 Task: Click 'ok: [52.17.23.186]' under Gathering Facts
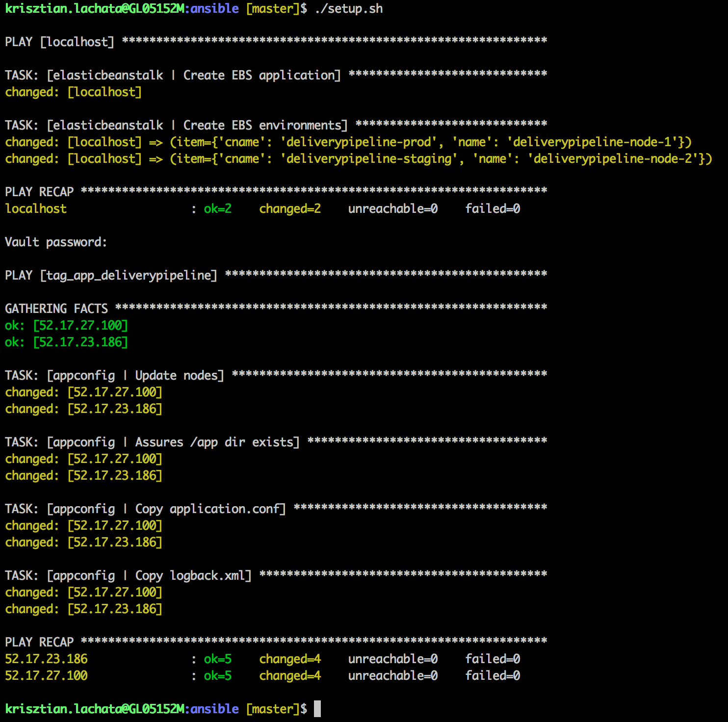(67, 342)
